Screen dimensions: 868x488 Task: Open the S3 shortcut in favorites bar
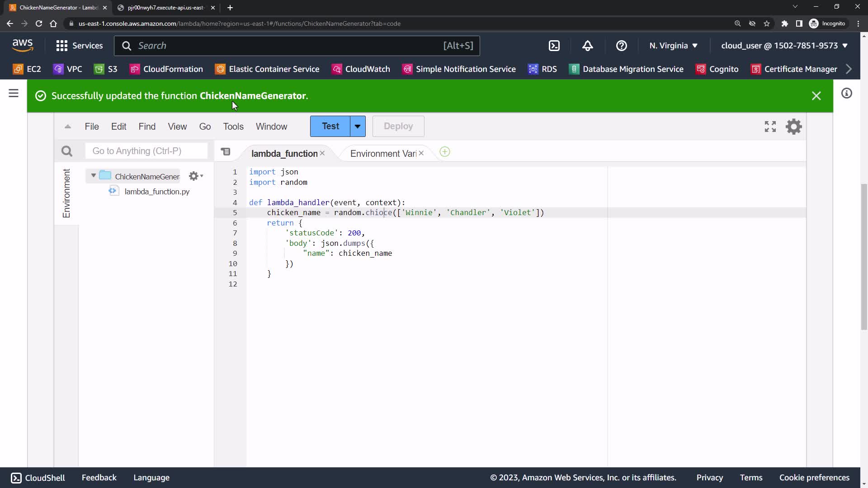(x=106, y=69)
